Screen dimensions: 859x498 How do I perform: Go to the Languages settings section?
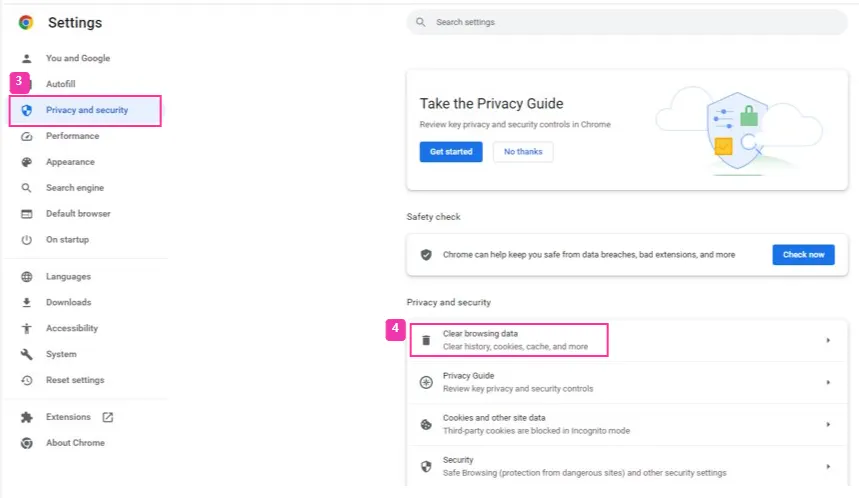[x=68, y=276]
